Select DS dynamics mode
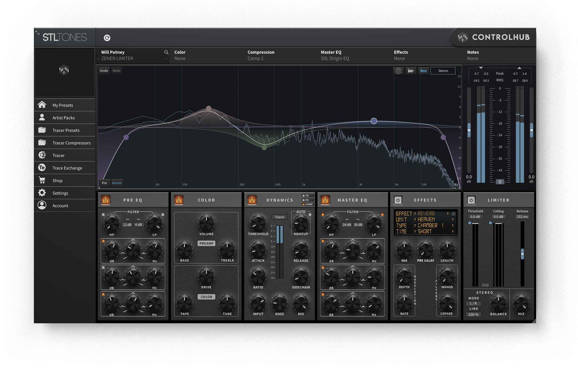The image size is (578, 392). pyautogui.click(x=308, y=200)
